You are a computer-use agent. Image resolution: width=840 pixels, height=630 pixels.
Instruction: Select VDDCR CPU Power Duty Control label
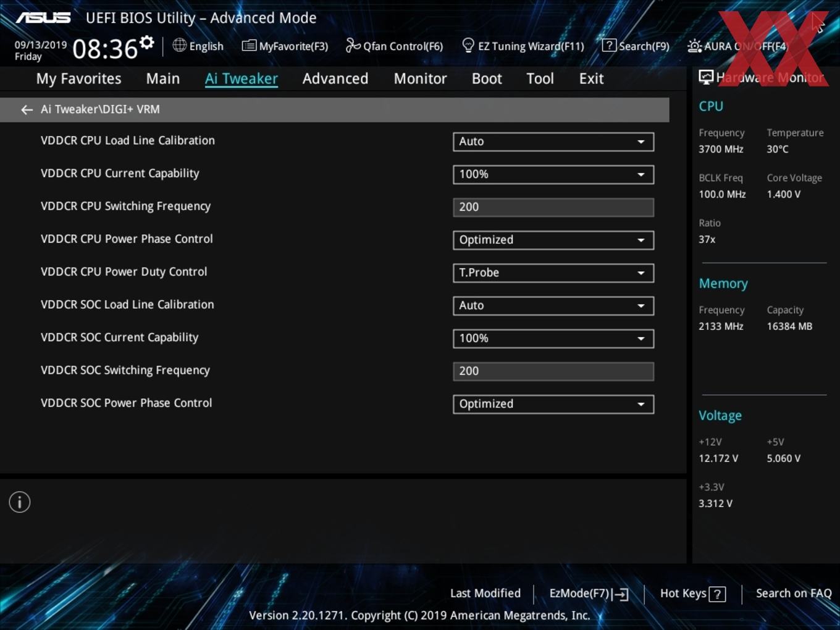(x=124, y=272)
